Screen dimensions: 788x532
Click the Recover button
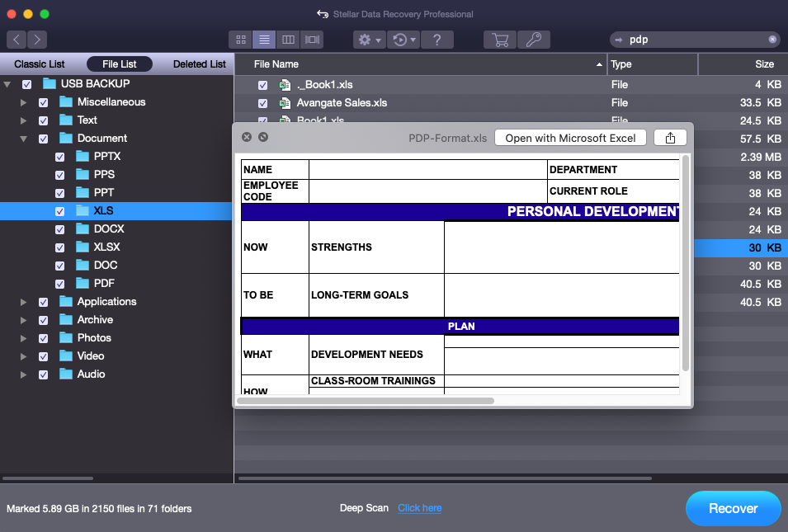(734, 508)
